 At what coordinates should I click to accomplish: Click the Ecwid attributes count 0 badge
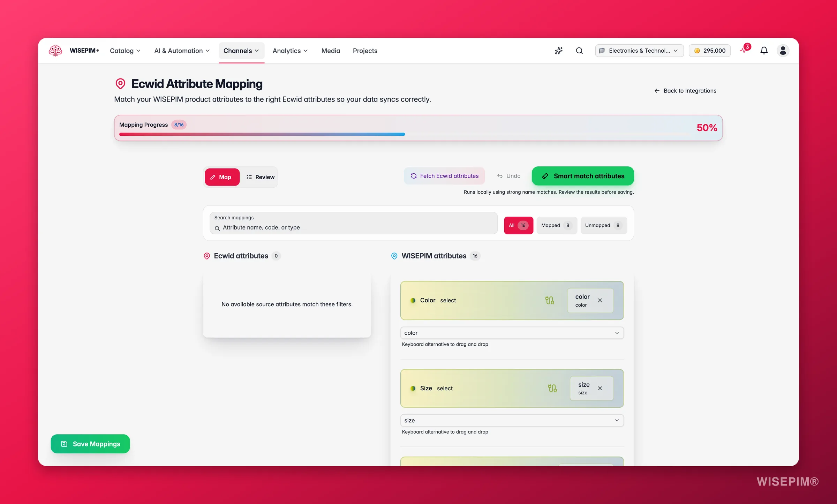(x=276, y=256)
